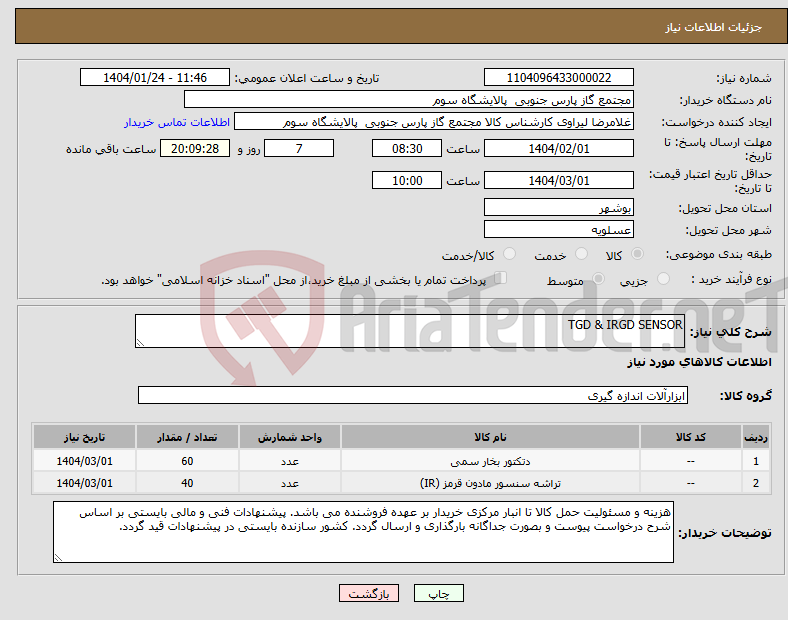Click the بازگشت back button

pos(369,593)
